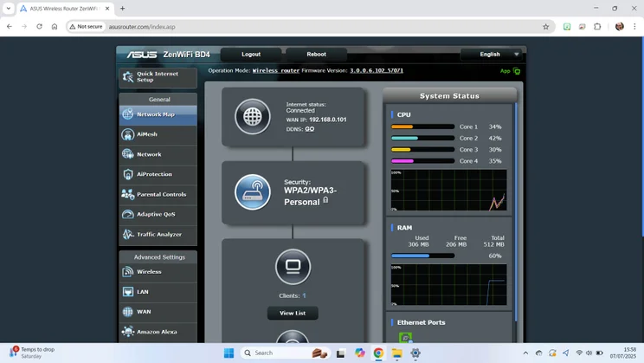This screenshot has height=363, width=644.
Task: Click the clients computer icon
Action: (293, 267)
